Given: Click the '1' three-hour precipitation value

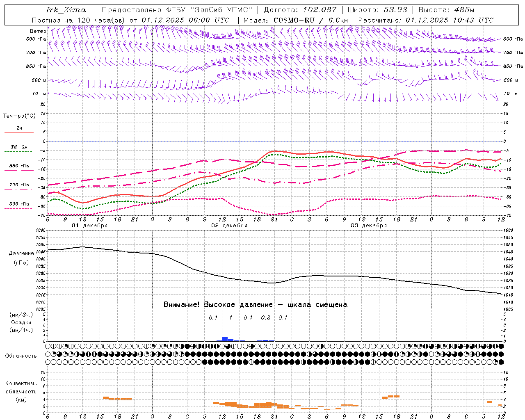Looking at the screenshot, I should (231, 317).
